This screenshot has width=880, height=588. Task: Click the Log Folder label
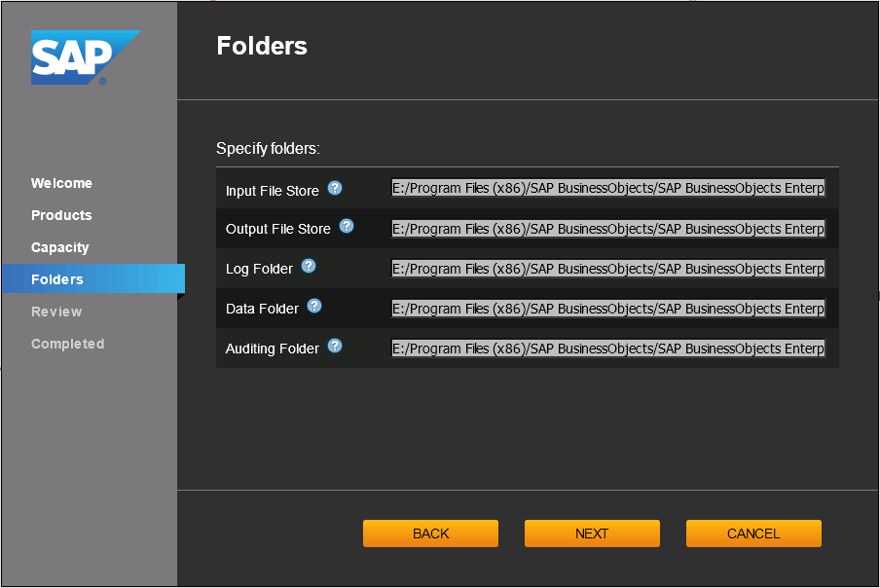pos(259,269)
